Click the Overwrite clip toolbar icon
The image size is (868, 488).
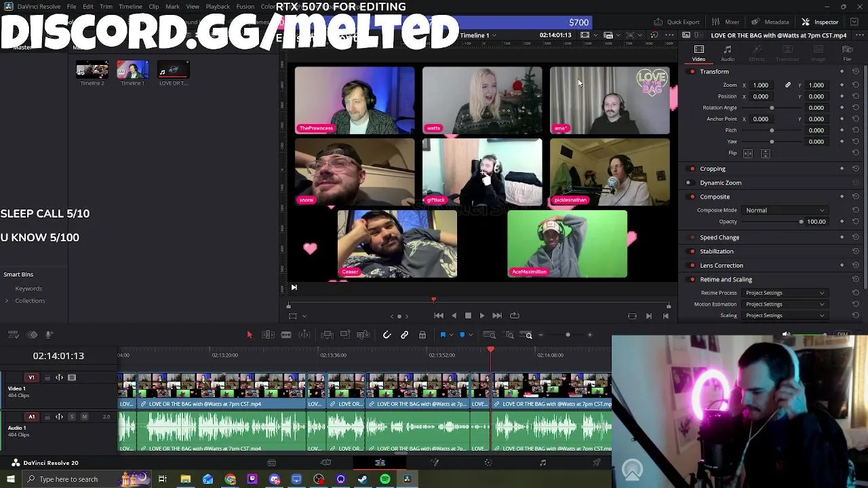pyautogui.click(x=345, y=335)
